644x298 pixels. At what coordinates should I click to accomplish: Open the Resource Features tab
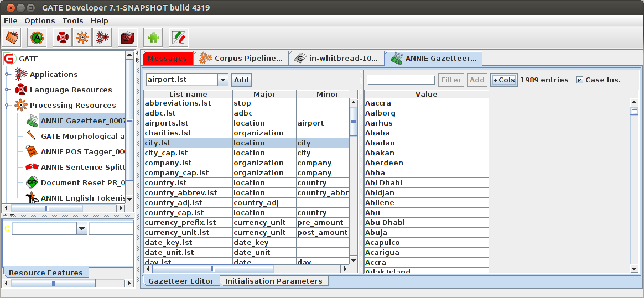pos(45,273)
